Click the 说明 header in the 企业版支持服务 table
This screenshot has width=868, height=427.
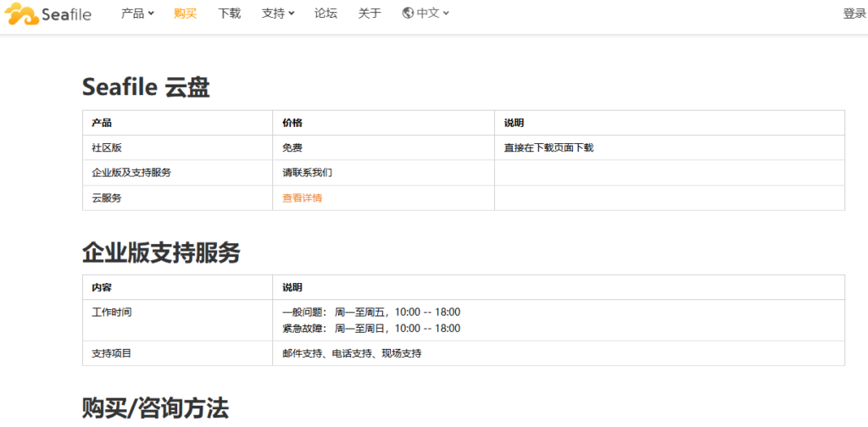(559, 287)
